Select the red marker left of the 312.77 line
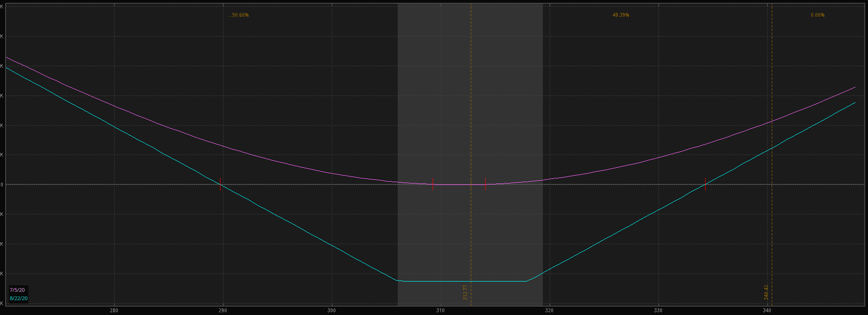The width and height of the screenshot is (868, 315). point(433,184)
